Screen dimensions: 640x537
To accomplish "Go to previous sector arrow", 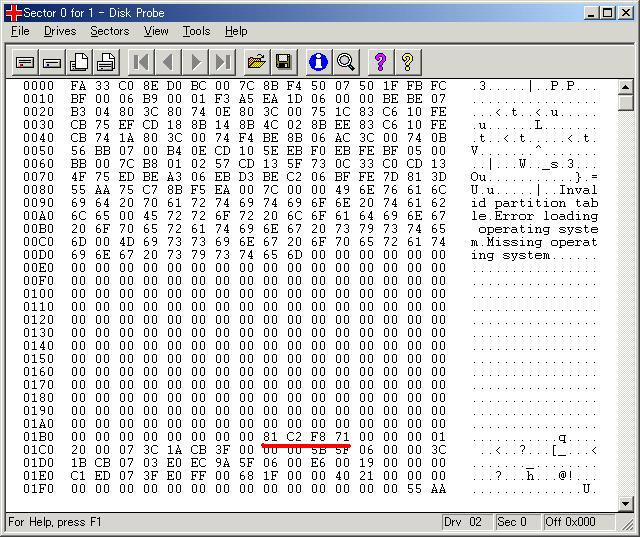I will pos(169,62).
